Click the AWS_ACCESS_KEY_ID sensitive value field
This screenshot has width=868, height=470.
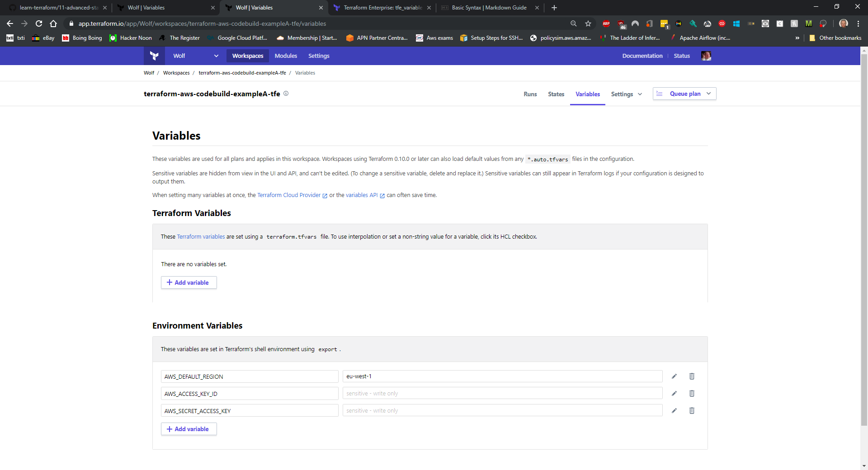tap(502, 394)
